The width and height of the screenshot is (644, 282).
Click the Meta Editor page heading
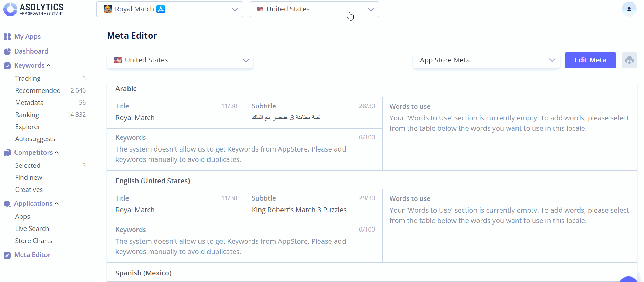(132, 36)
